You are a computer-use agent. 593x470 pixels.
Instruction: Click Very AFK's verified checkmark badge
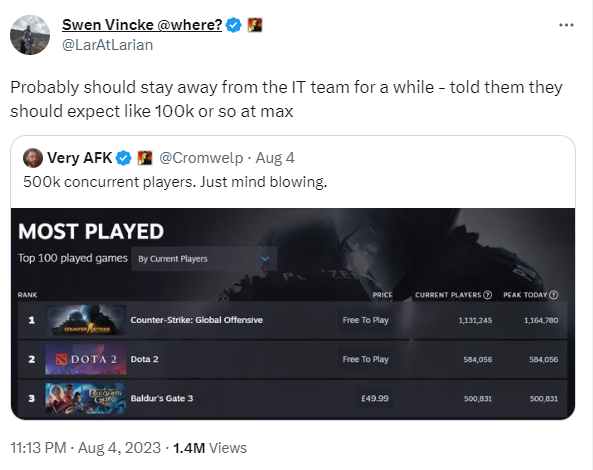123,158
